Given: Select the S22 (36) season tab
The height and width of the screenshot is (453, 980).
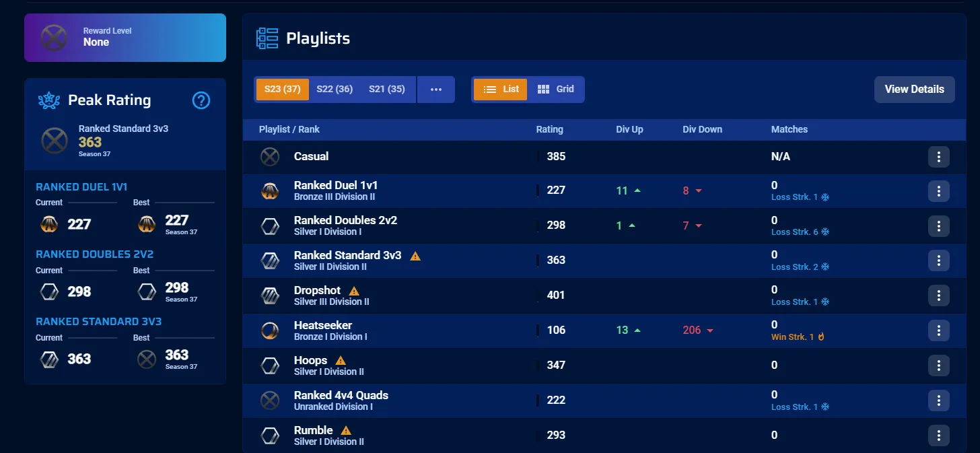Looking at the screenshot, I should click(x=335, y=90).
